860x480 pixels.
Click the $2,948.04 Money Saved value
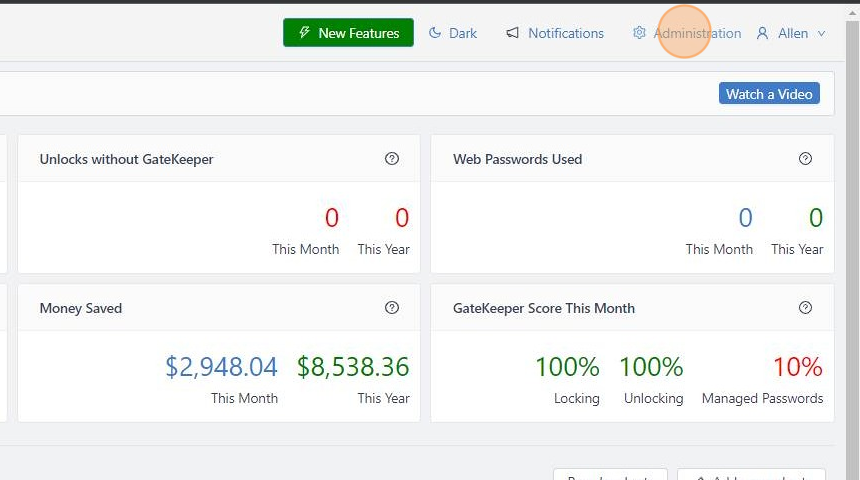(221, 367)
